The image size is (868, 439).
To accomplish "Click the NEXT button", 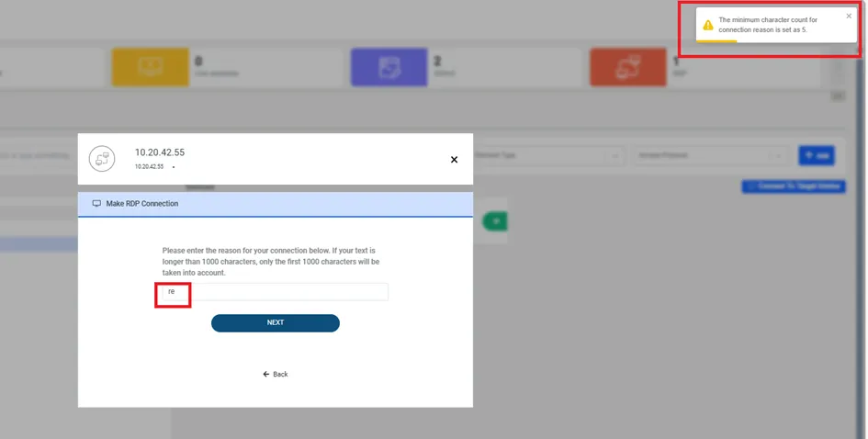I will pos(276,322).
